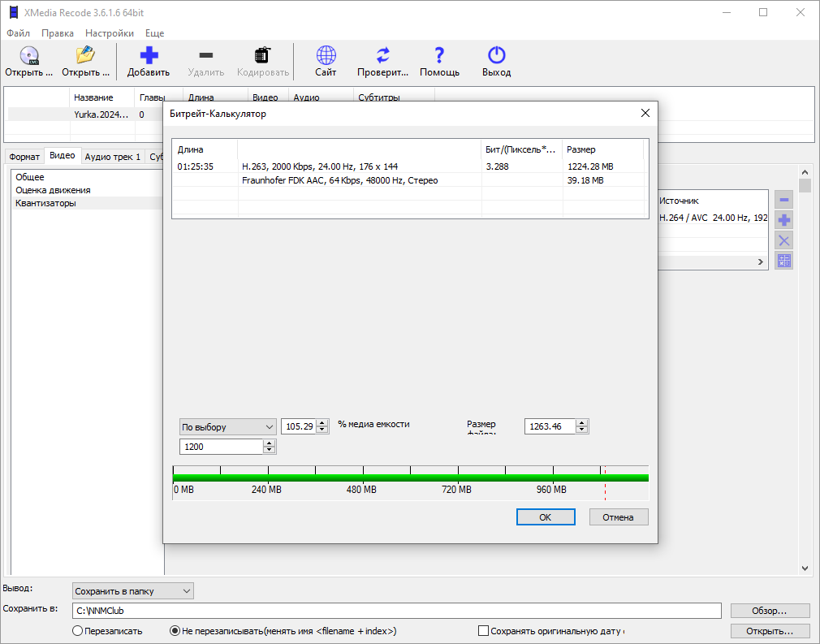The image size is (820, 644).
Task: Open the bitrate calculator grid icon
Action: (x=784, y=261)
